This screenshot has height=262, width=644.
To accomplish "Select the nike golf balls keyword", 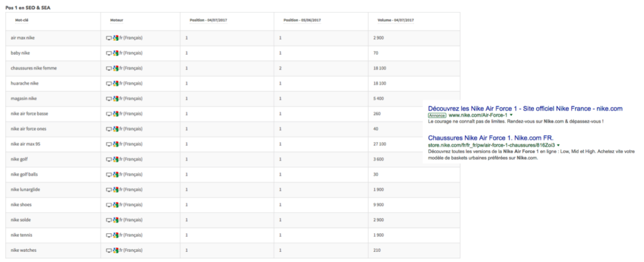I will 25,174.
